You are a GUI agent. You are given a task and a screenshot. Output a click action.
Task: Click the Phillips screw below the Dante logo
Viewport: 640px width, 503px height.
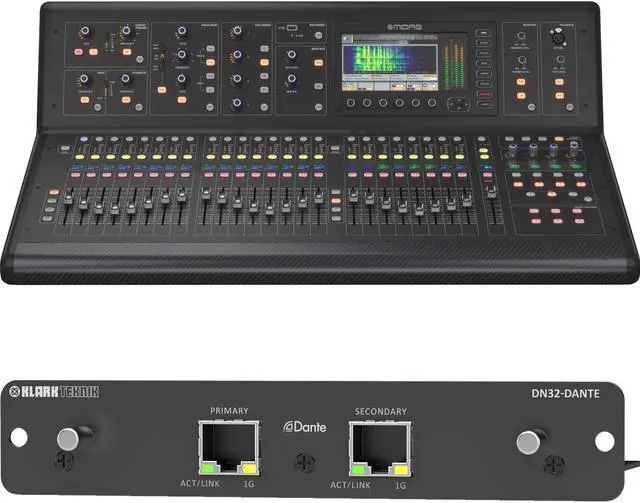pyautogui.click(x=304, y=463)
